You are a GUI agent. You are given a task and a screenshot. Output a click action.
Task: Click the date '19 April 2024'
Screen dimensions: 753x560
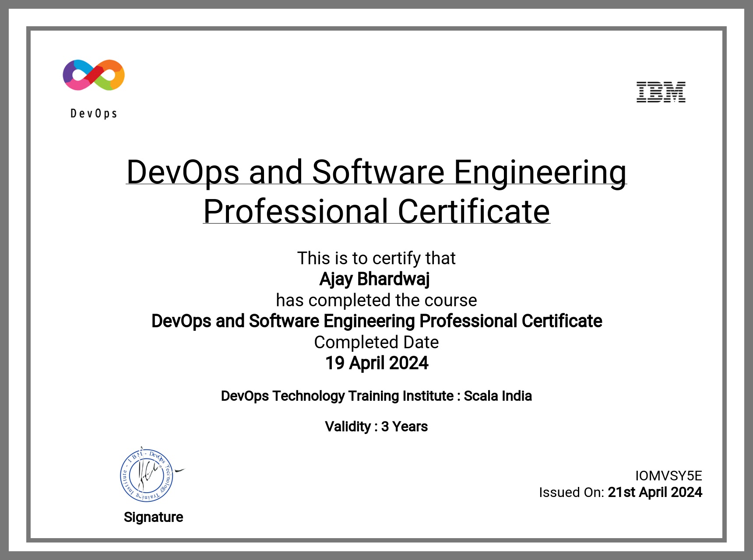click(376, 363)
